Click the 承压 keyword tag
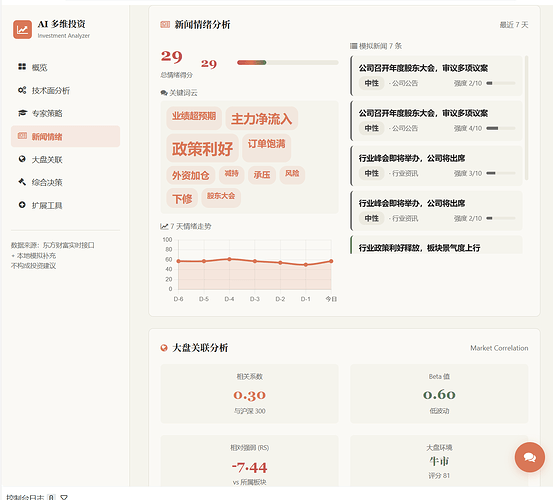The height and width of the screenshot is (500, 553). click(262, 175)
